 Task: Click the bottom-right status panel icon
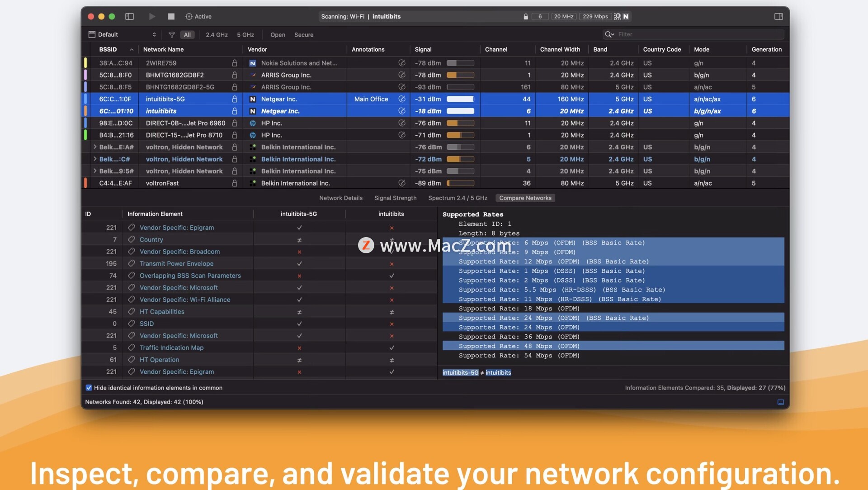click(780, 402)
